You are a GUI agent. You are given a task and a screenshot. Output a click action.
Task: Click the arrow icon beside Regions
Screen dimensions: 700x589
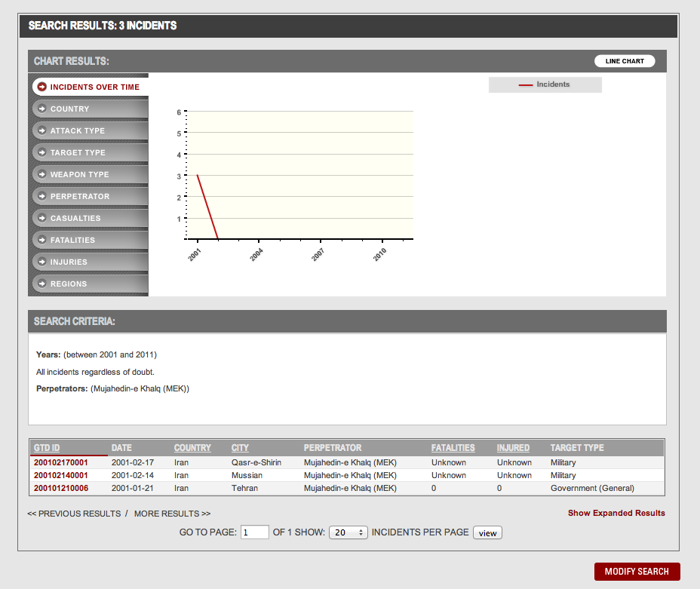42,284
